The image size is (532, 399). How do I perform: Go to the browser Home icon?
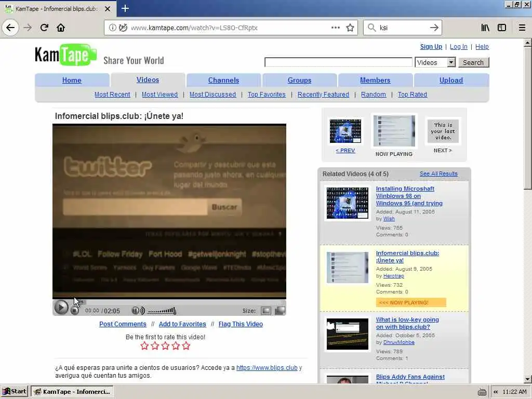pos(61,28)
